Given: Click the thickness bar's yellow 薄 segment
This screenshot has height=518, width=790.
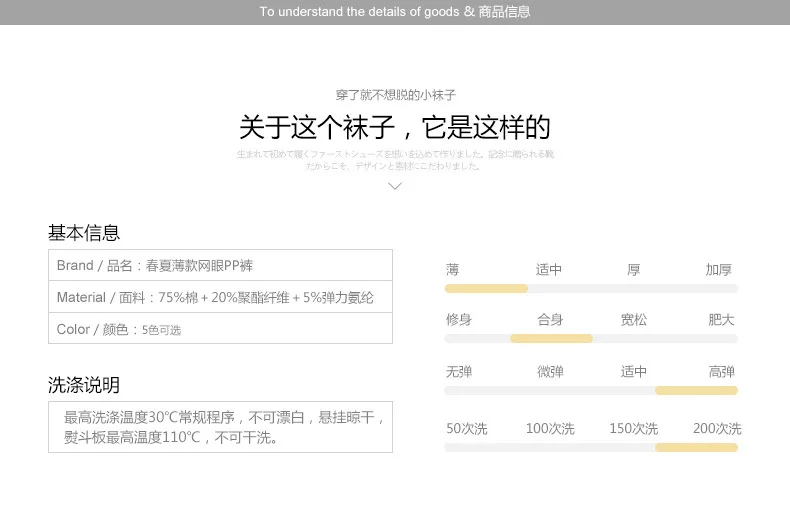Looking at the screenshot, I should point(486,289).
